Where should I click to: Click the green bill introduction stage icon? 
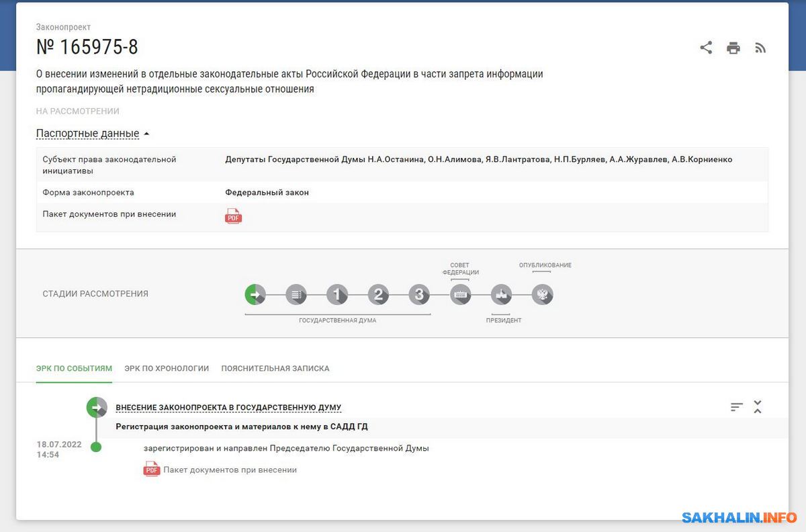[255, 294]
